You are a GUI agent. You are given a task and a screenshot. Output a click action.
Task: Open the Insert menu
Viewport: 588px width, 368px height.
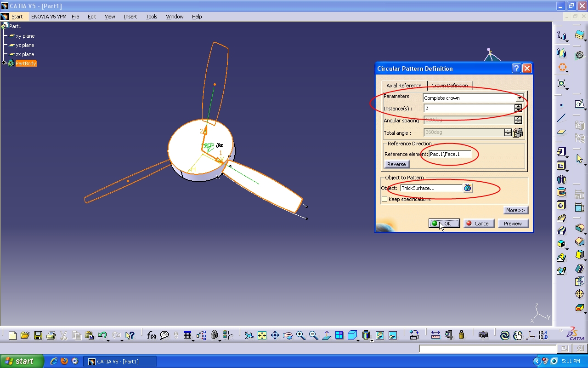coord(130,17)
